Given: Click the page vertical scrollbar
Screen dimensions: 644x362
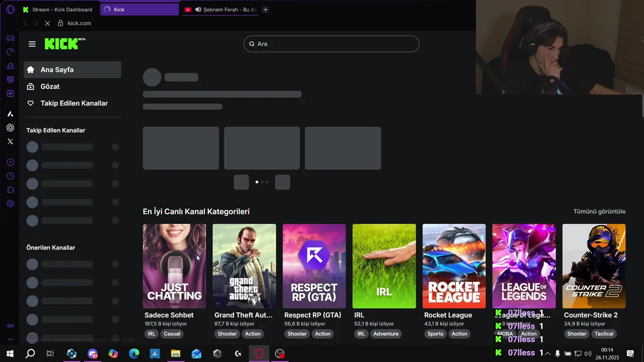Looking at the screenshot, I should pyautogui.click(x=642, y=106).
